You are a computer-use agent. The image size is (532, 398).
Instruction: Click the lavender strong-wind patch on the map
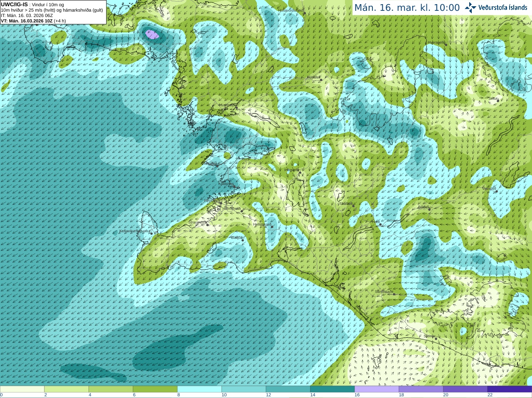(x=153, y=34)
